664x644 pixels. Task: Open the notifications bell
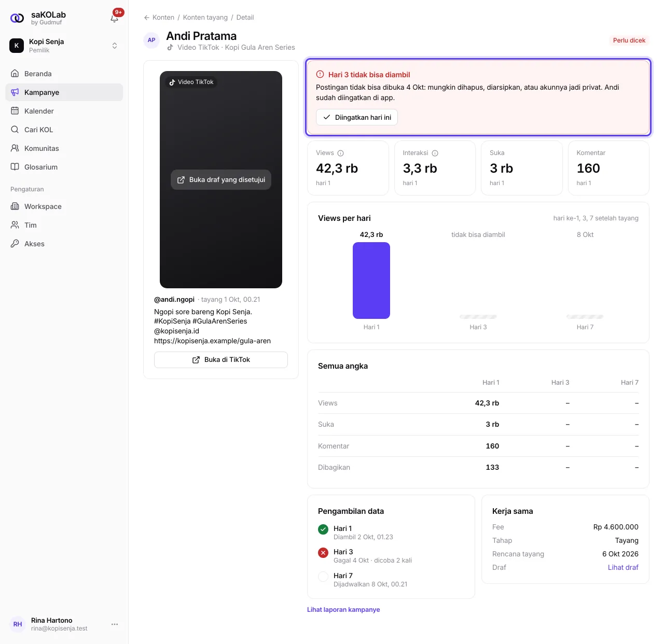(x=115, y=18)
